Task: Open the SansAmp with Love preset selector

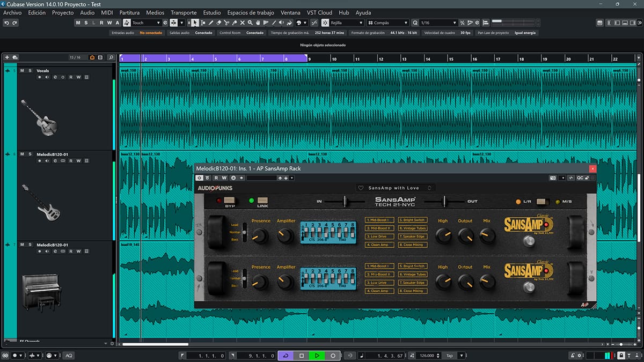Action: pyautogui.click(x=396, y=188)
